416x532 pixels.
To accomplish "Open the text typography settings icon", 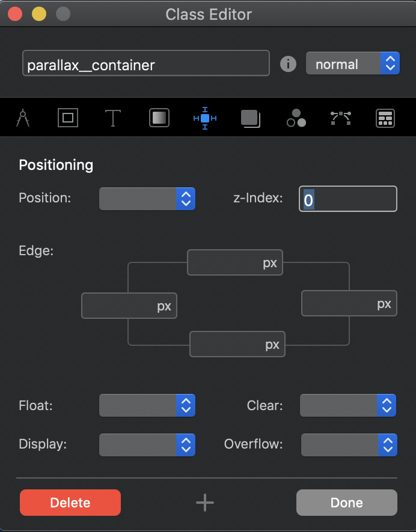I will [113, 118].
